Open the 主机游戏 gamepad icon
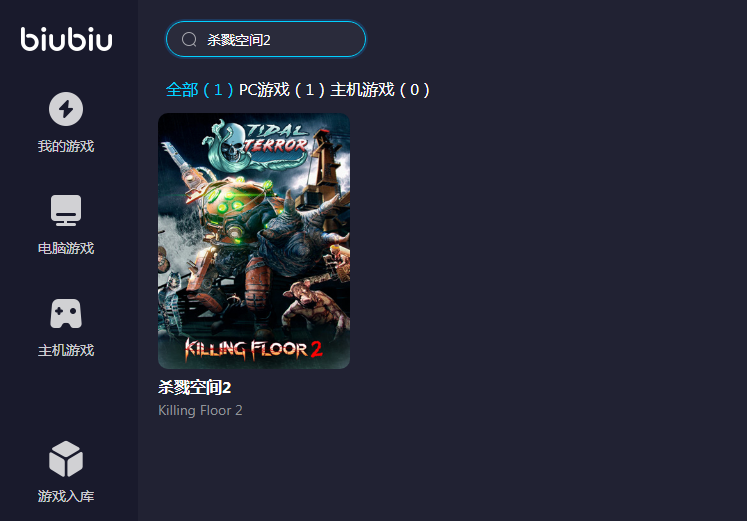Screen dimensions: 747x521 click(66, 313)
